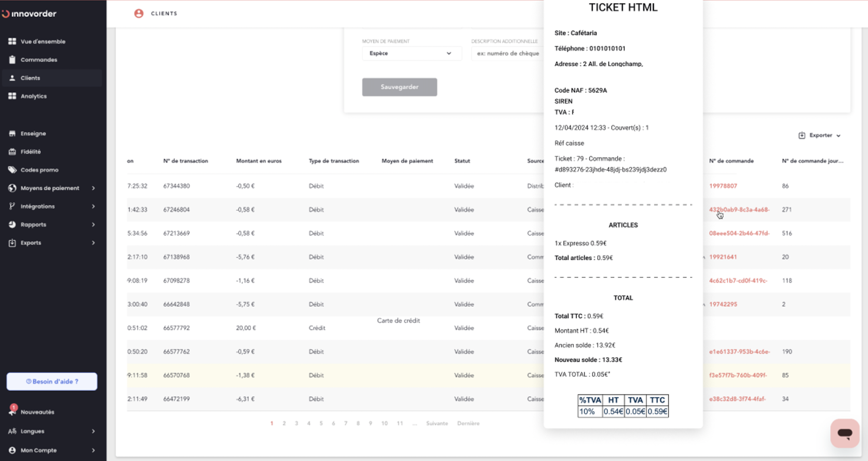Open Codes promo via the tag icon
Screen dimensions: 868x461
click(x=12, y=170)
